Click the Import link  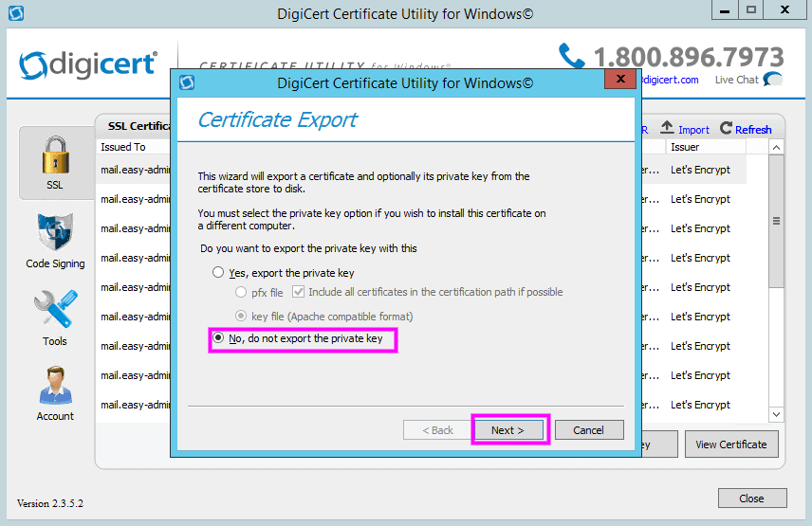(694, 130)
